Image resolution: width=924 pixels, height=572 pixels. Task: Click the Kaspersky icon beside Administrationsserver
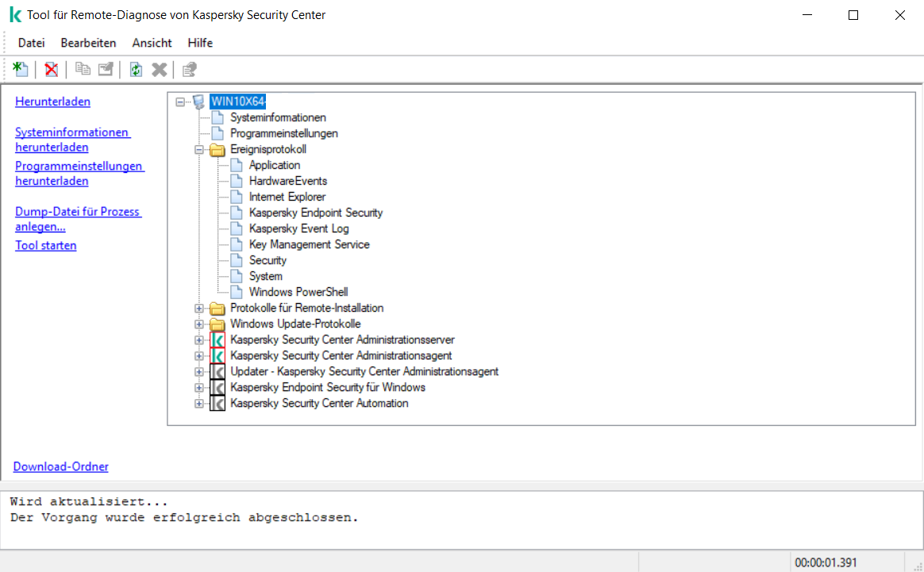pyautogui.click(x=218, y=340)
